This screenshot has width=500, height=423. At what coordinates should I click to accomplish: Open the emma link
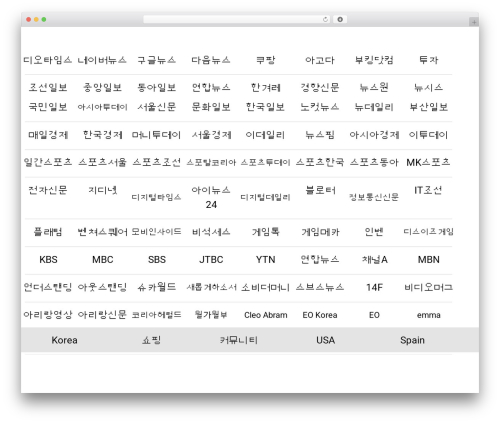(428, 315)
